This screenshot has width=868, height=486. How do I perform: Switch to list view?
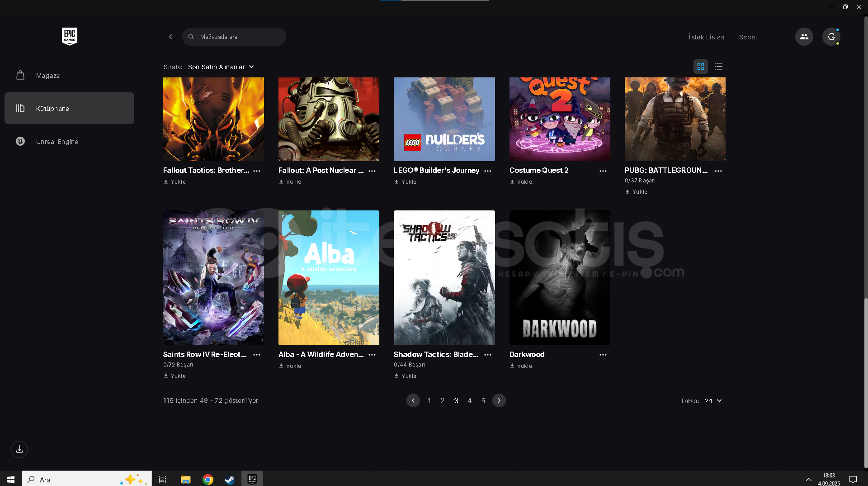pyautogui.click(x=718, y=67)
